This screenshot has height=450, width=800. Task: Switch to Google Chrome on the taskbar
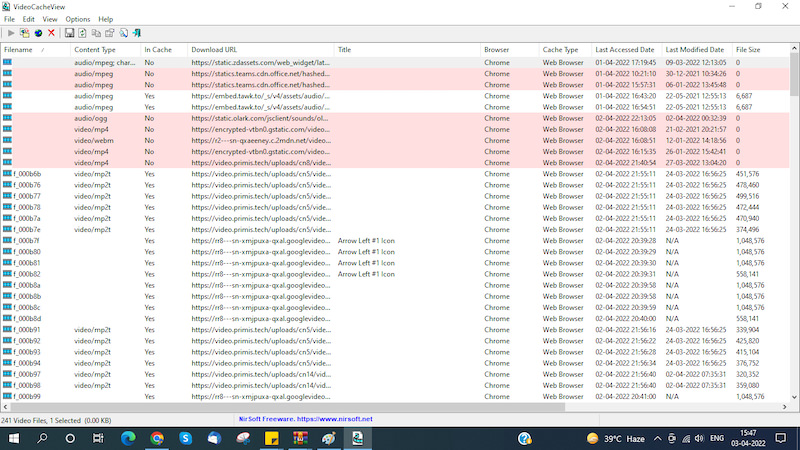(157, 439)
